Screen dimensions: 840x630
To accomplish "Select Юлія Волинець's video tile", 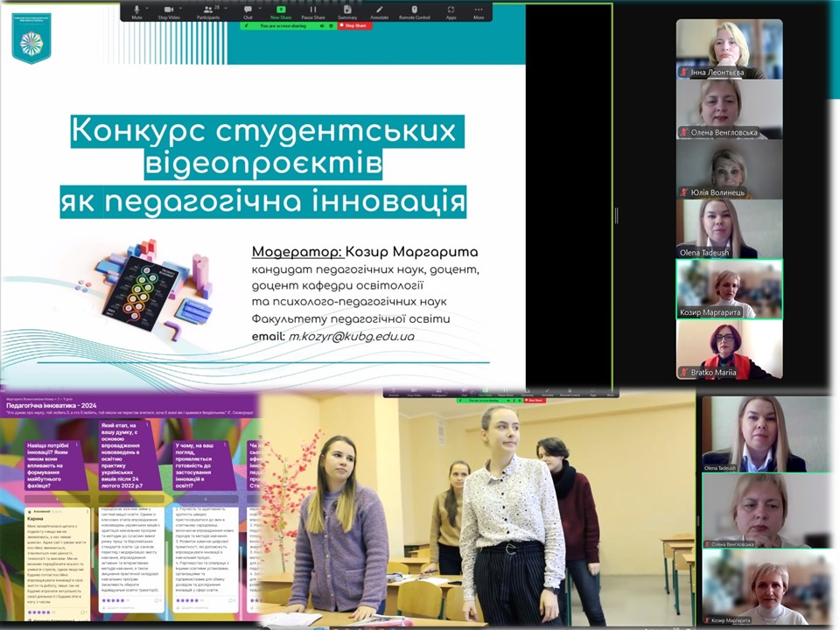I will coord(729,169).
